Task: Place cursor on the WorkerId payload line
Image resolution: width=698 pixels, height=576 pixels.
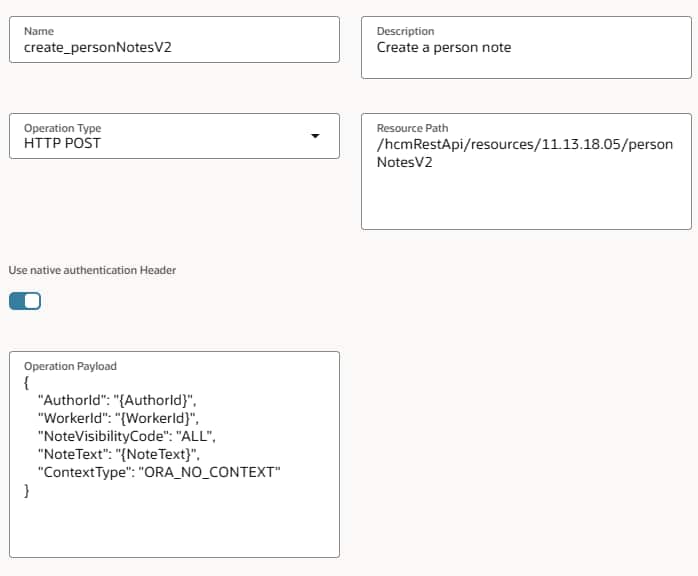Action: (x=119, y=418)
